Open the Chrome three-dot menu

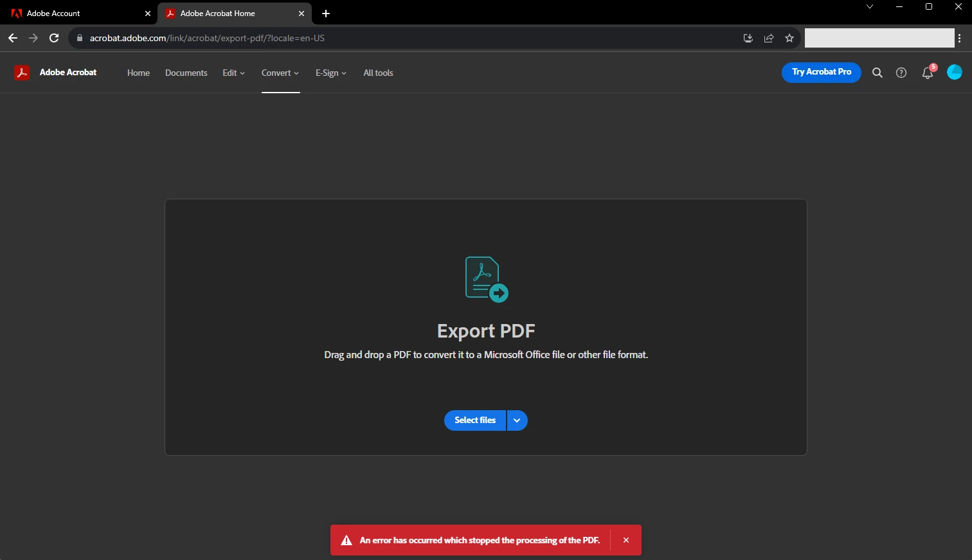click(959, 38)
